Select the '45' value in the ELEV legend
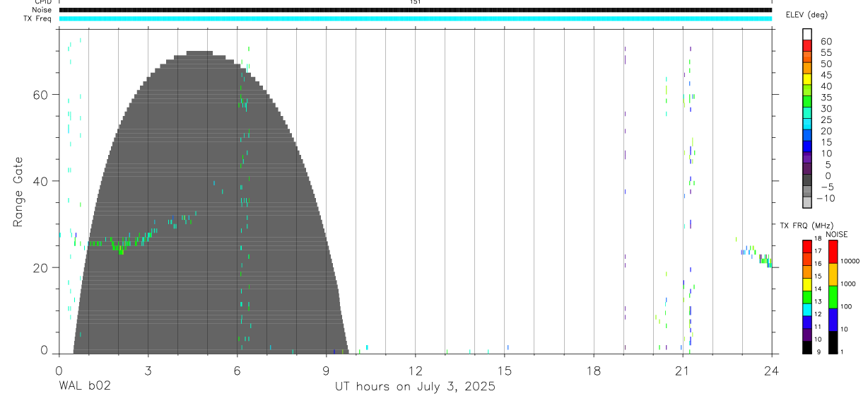Image resolution: width=868 pixels, height=401 pixels. (826, 75)
